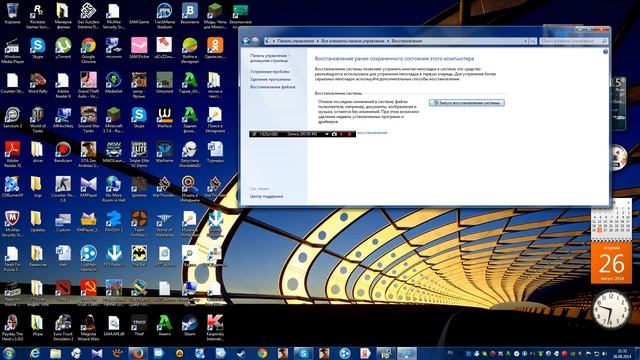Launch Euro Truck Simulator 2

[63, 328]
